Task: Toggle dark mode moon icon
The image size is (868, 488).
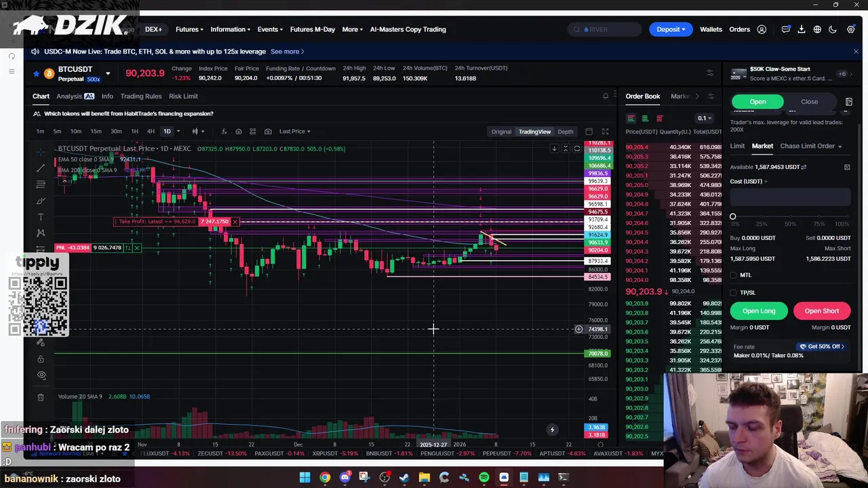Action: pyautogui.click(x=833, y=29)
